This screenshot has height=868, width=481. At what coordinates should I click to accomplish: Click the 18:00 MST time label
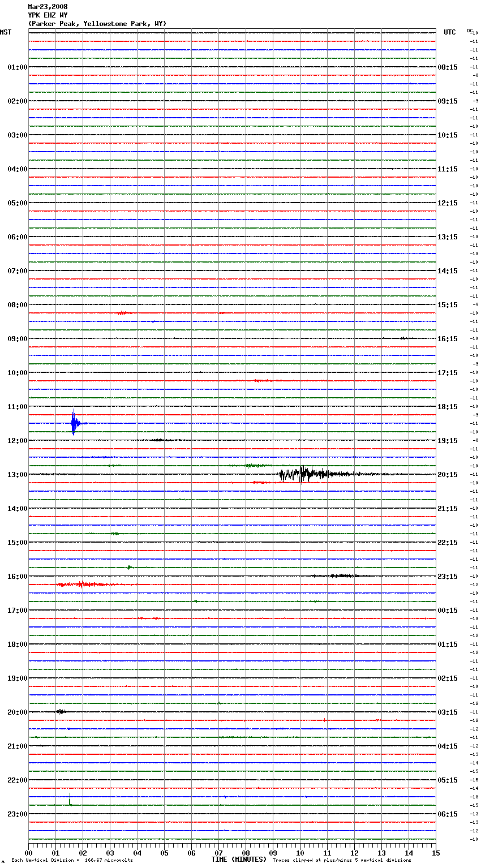point(18,644)
